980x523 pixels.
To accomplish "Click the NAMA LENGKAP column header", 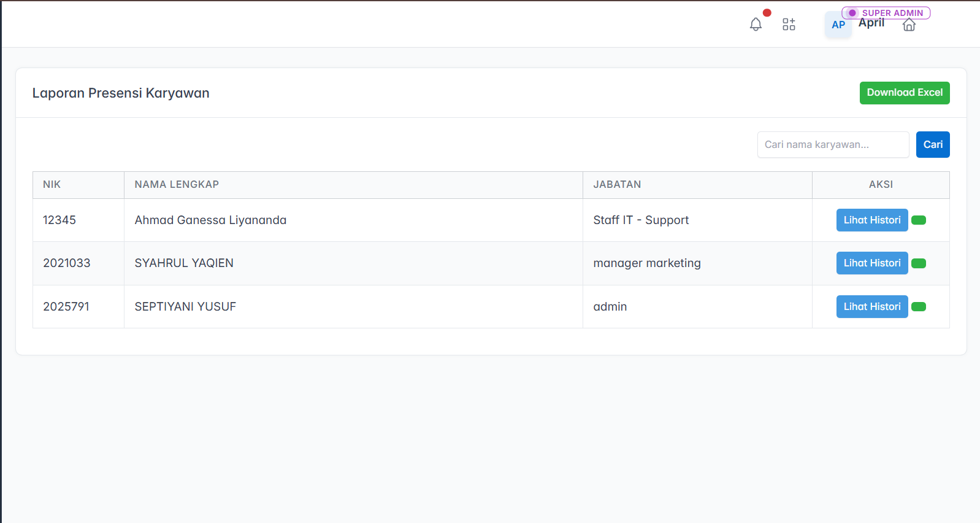I will [x=177, y=185].
